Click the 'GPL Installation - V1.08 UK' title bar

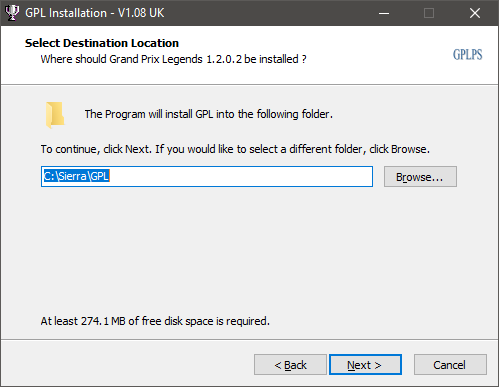click(x=95, y=13)
